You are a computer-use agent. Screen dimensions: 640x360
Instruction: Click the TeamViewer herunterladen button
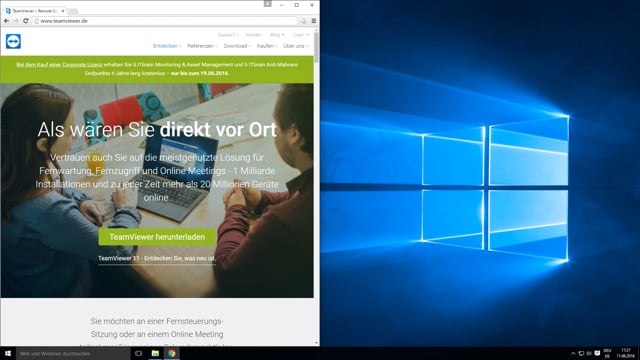[x=157, y=237]
